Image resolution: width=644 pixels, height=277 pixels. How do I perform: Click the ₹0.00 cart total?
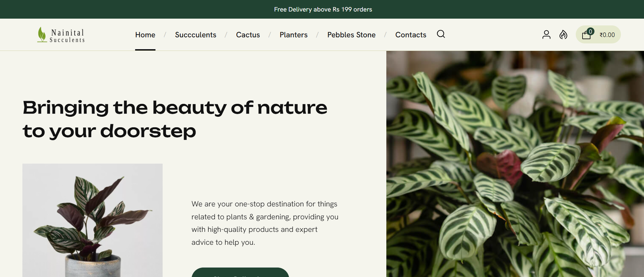(x=607, y=35)
